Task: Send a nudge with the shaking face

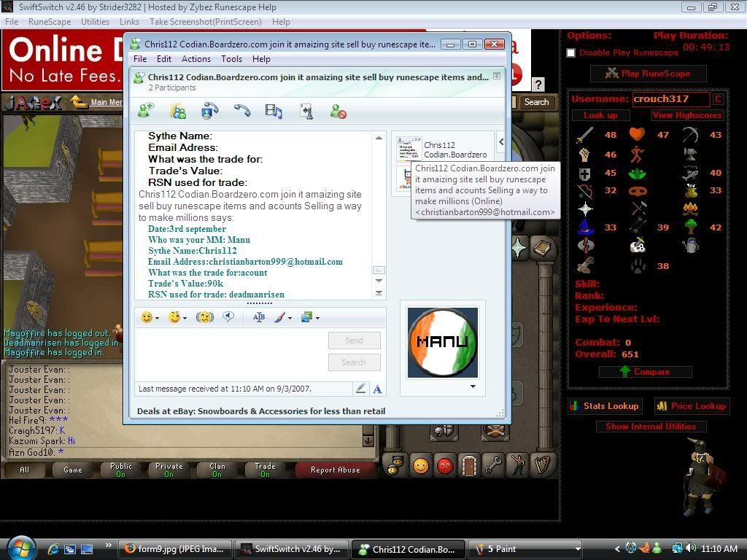Action: click(x=205, y=317)
